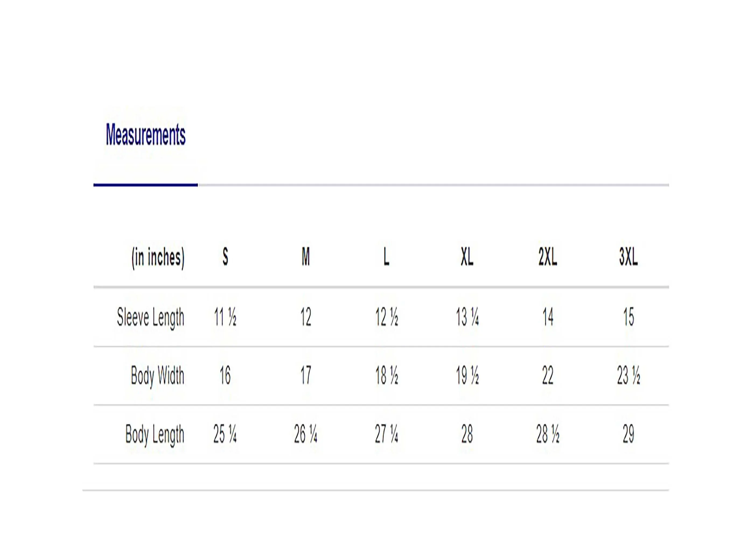Screen dimensions: 747x560
Task: Select the 3XL body length 29 cell
Action: 629,434
